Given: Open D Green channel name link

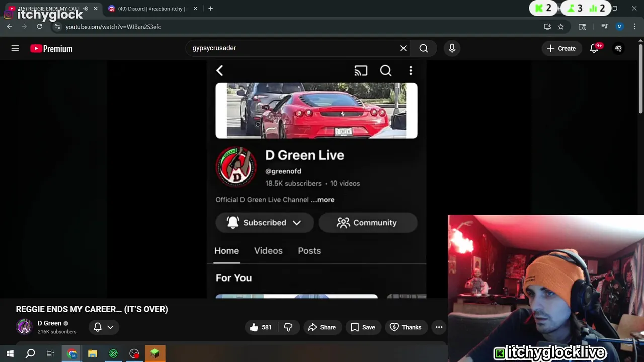Looking at the screenshot, I should pos(49,323).
